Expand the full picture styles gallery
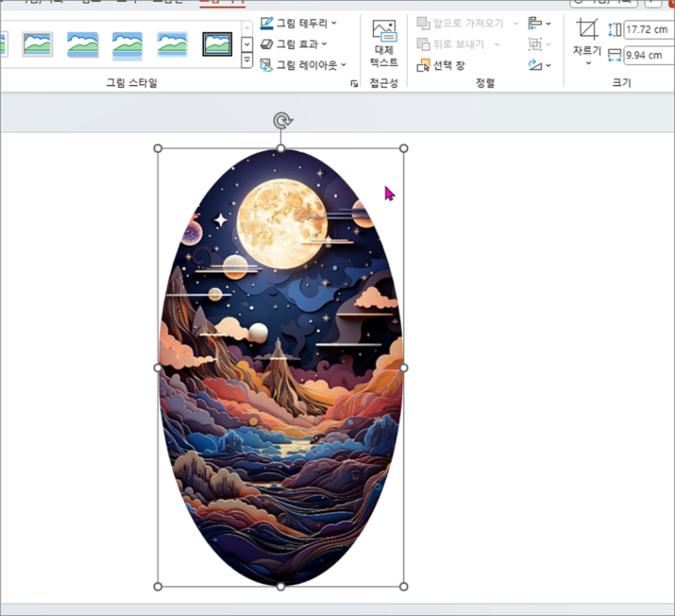The image size is (675, 616). tap(247, 60)
